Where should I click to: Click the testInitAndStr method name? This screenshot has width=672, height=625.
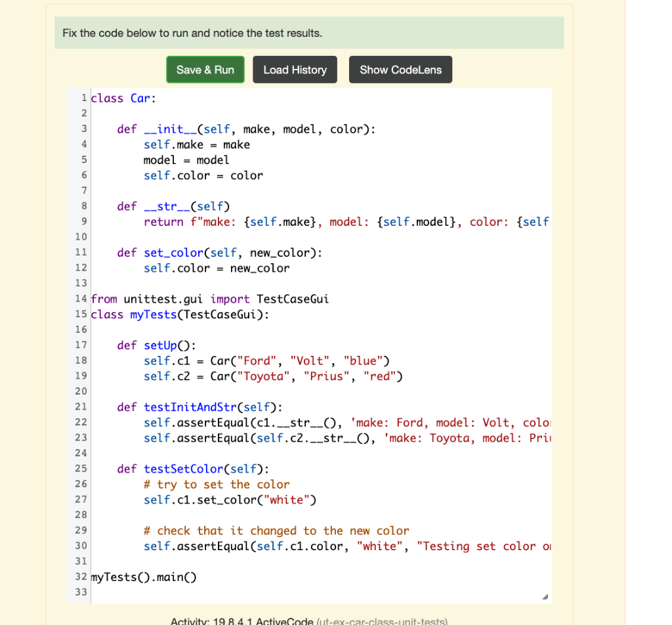pos(190,406)
